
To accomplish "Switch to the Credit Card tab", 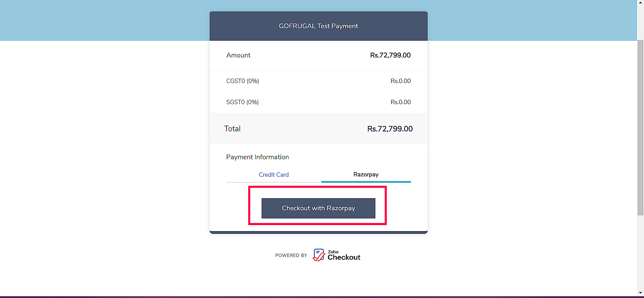I will 274,175.
